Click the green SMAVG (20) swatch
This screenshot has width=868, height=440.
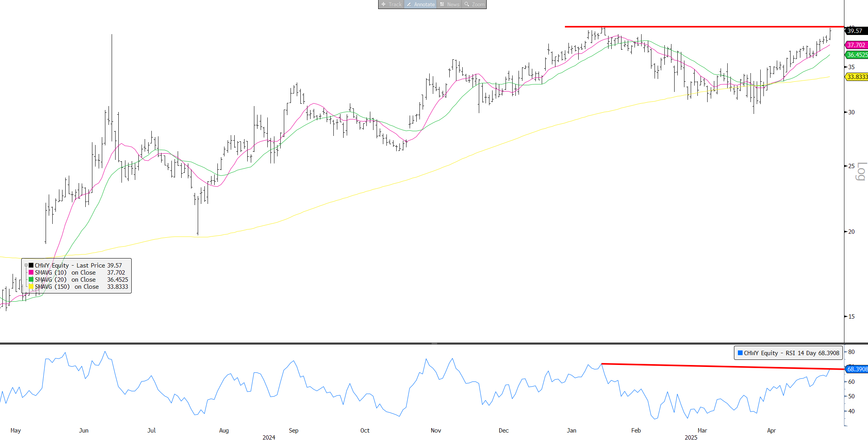31,280
